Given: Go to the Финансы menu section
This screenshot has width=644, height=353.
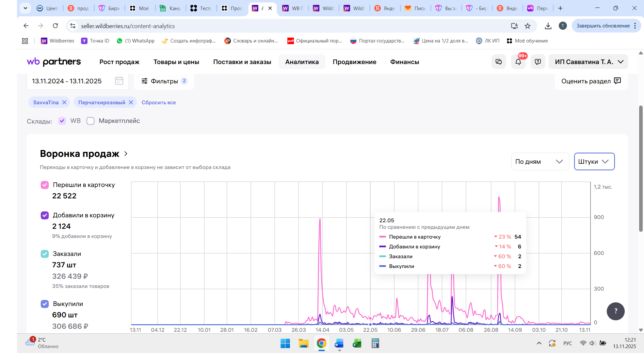Looking at the screenshot, I should [x=404, y=62].
